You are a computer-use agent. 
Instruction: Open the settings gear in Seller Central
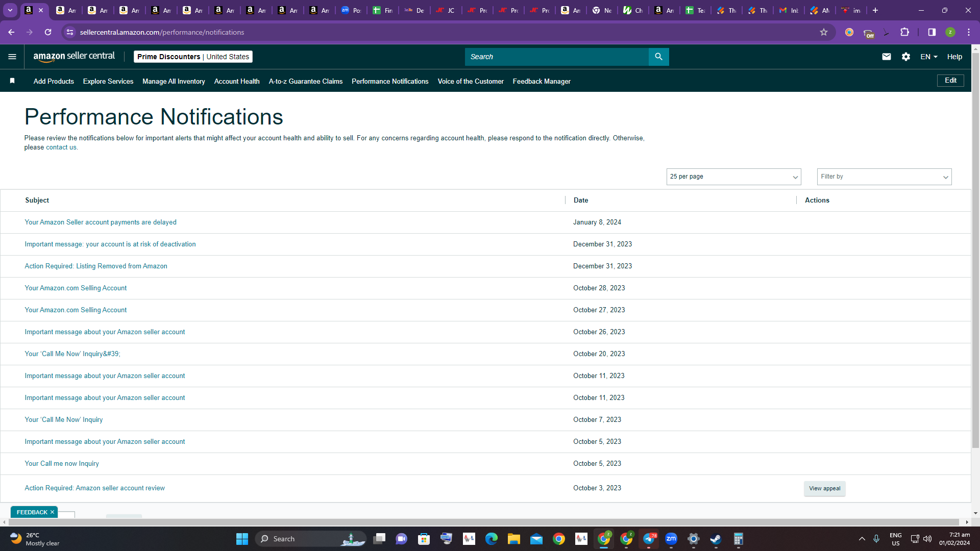906,57
